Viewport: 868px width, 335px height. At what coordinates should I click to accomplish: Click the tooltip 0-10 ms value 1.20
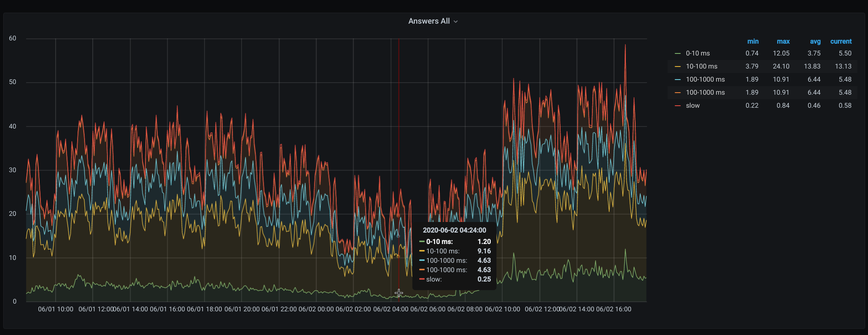click(484, 242)
